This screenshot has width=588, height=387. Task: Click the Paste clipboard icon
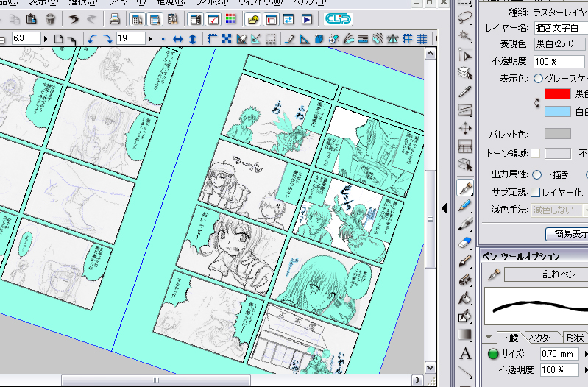click(x=32, y=18)
